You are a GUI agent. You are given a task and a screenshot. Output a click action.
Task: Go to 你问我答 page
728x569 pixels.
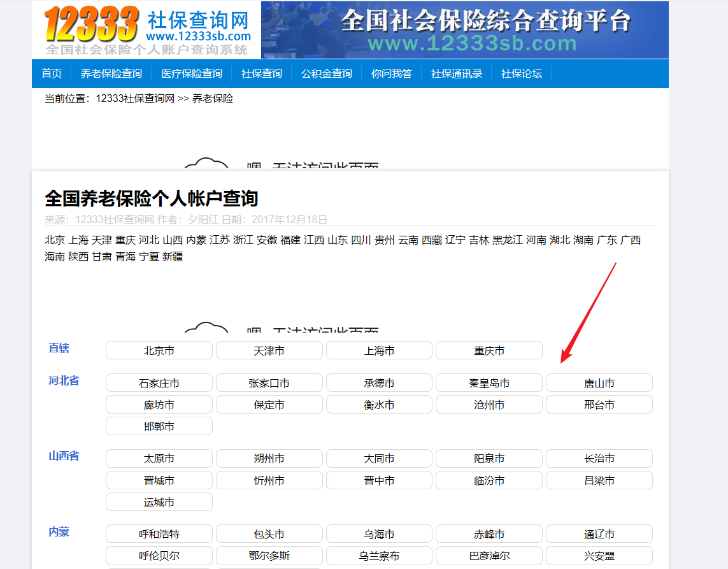392,73
